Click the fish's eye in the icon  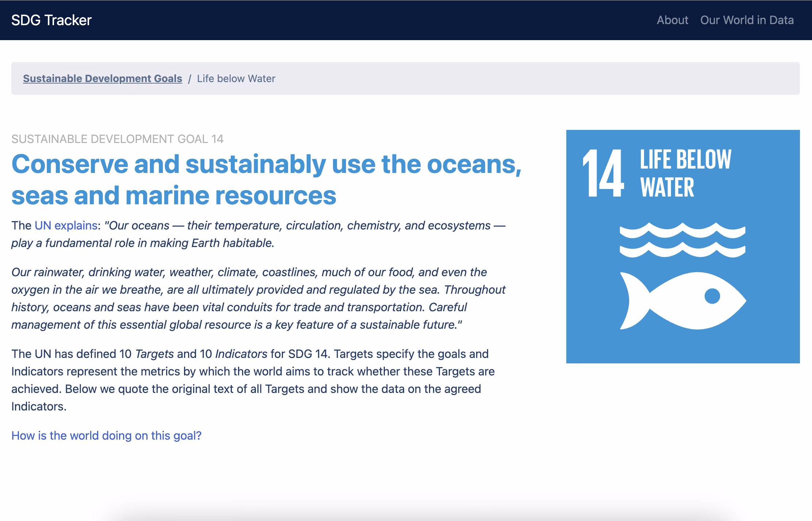(x=712, y=296)
